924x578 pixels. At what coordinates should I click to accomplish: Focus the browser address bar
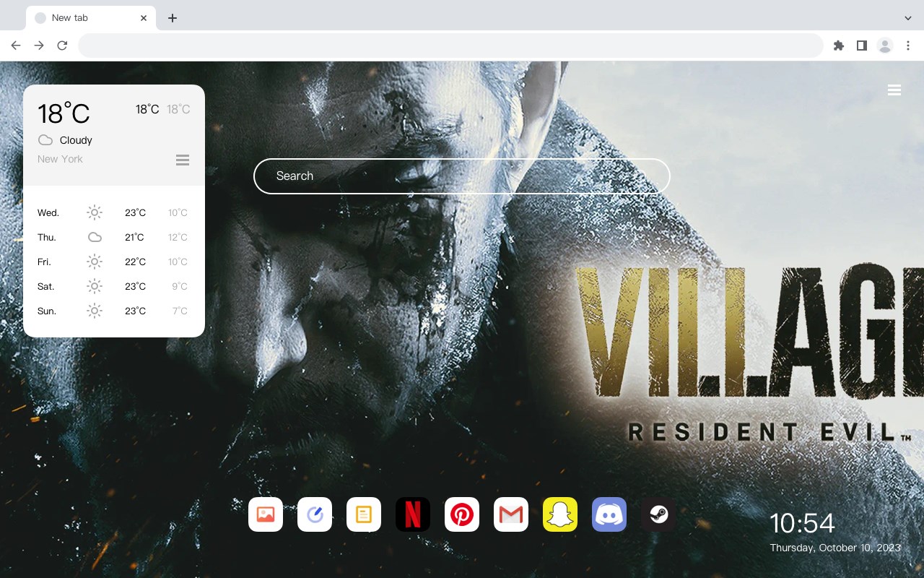pyautogui.click(x=450, y=46)
